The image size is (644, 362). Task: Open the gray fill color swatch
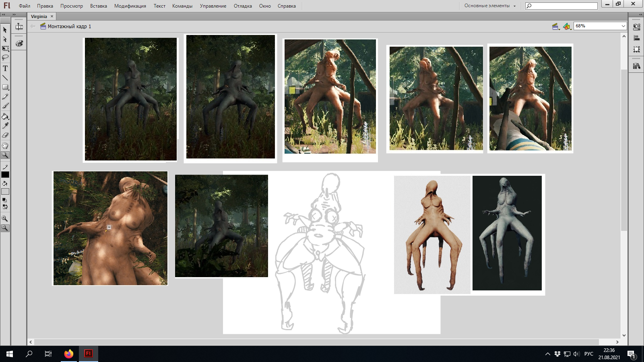tap(5, 191)
